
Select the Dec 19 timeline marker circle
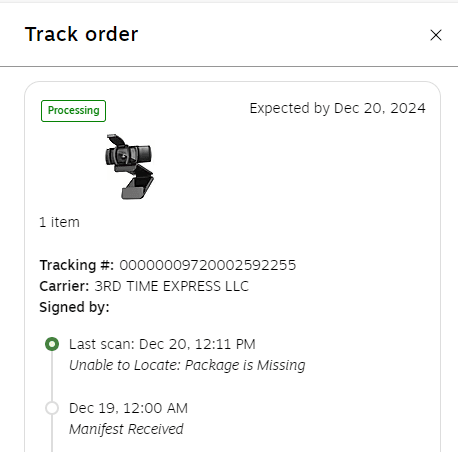pos(52,408)
